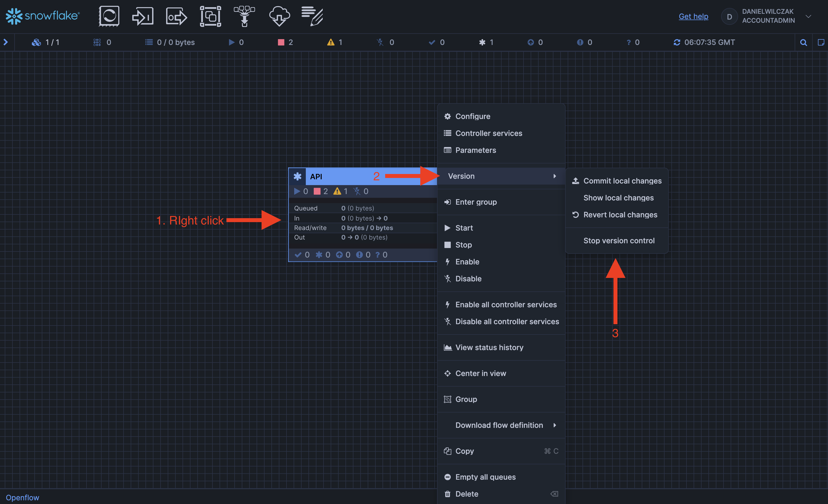Open the DANIELWILCZAK account dropdown
This screenshot has width=828, height=504.
coord(808,16)
